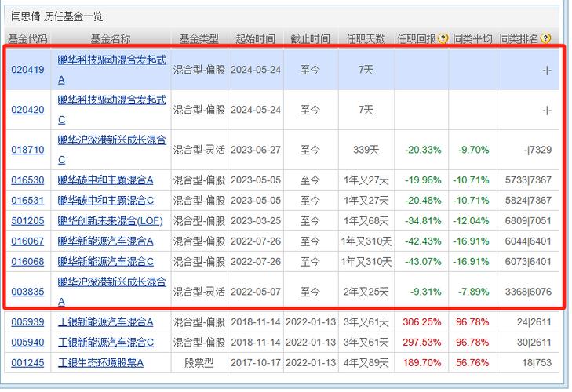The height and width of the screenshot is (392, 572).
Task: Open fund code link 016067
Action: [x=27, y=241]
